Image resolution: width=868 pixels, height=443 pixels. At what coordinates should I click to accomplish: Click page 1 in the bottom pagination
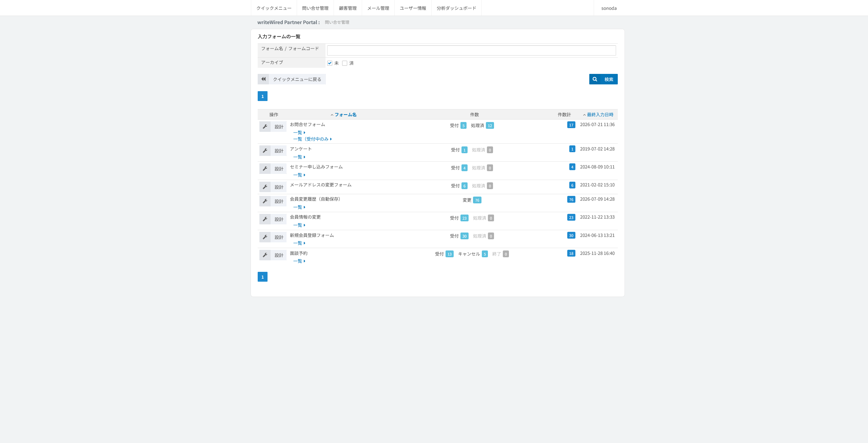coord(262,277)
